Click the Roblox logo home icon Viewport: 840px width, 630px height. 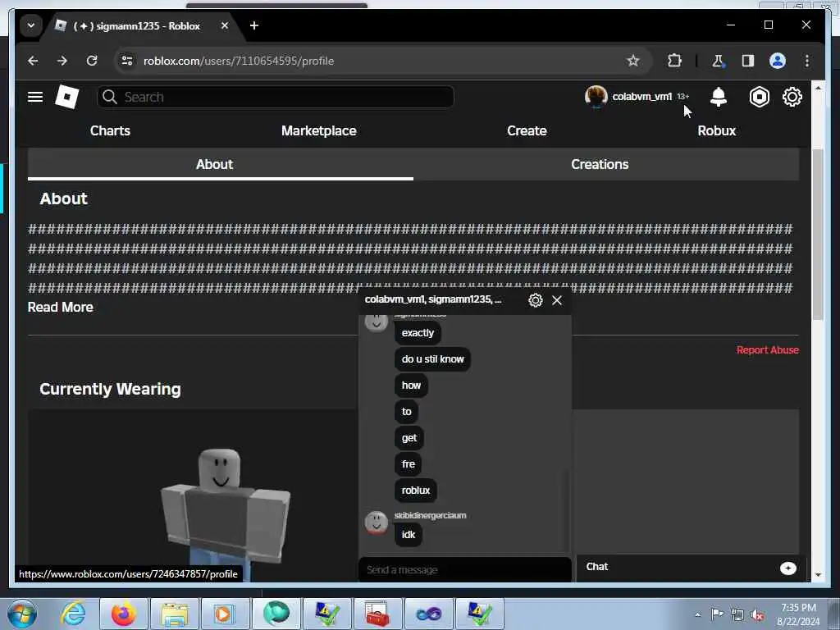coord(67,97)
